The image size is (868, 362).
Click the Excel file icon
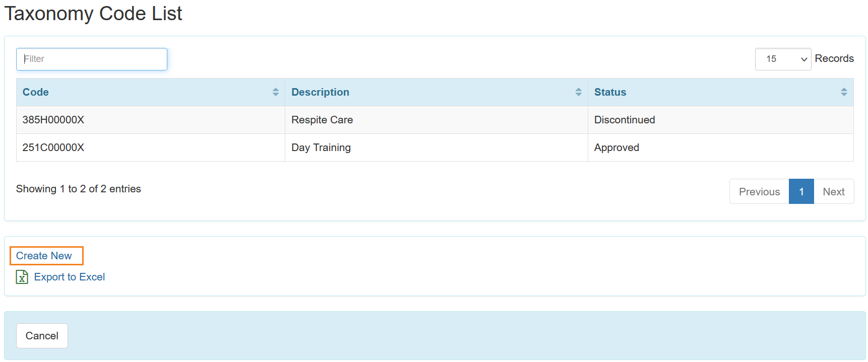coord(22,277)
